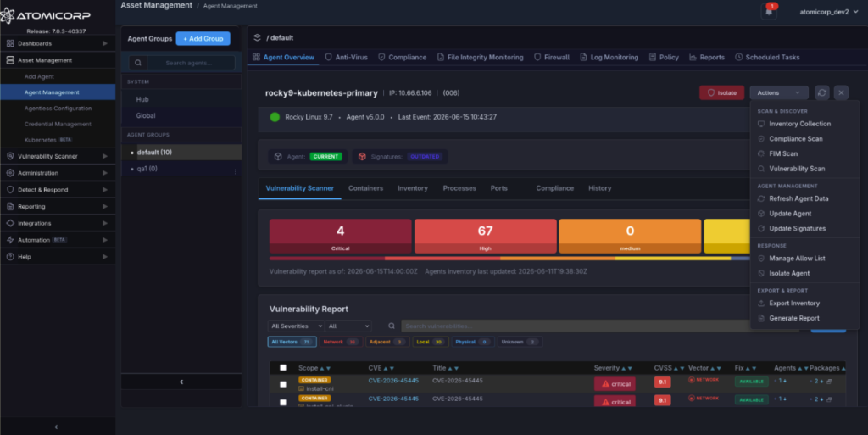Screen dimensions: 868x435
Task: Click the High 67 severity tile
Action: click(x=486, y=237)
